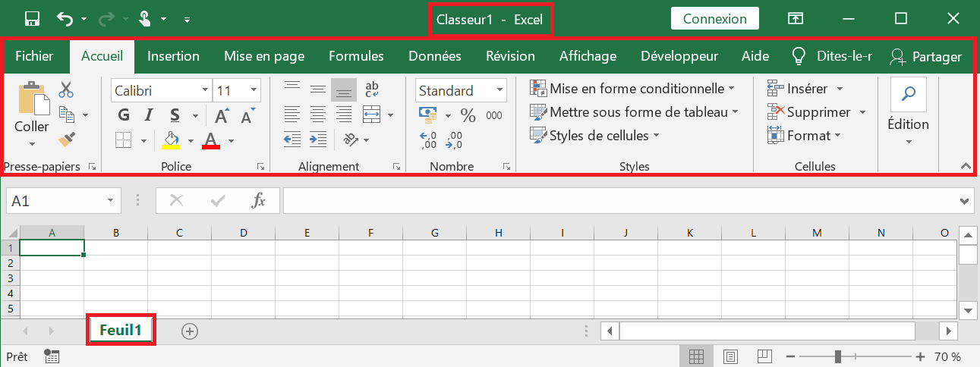The height and width of the screenshot is (367, 980).
Task: Open the Développeur tab
Action: [x=679, y=56]
